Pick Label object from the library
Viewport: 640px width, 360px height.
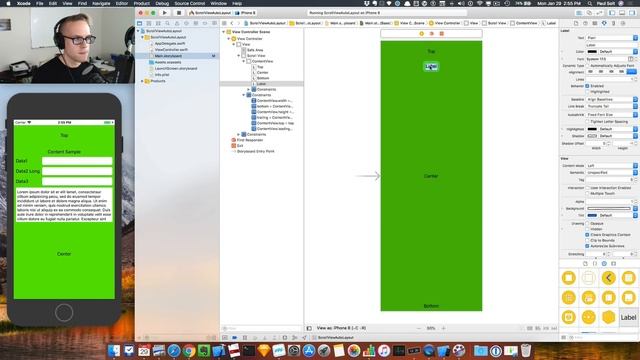point(629,317)
